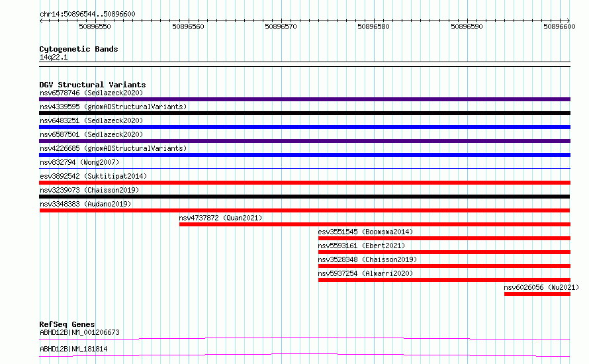Open nsv5593161 (Ebert2021) label
589x364 pixels.
(361, 246)
